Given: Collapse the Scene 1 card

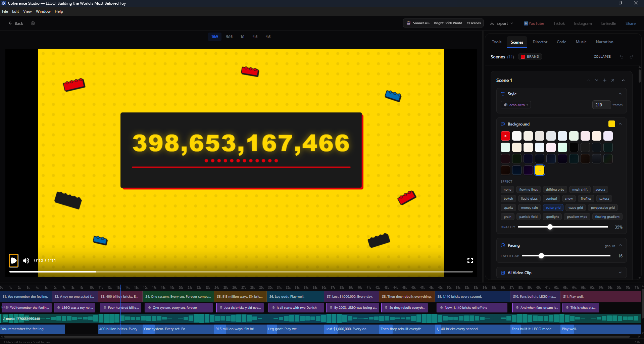Looking at the screenshot, I should pos(623,80).
